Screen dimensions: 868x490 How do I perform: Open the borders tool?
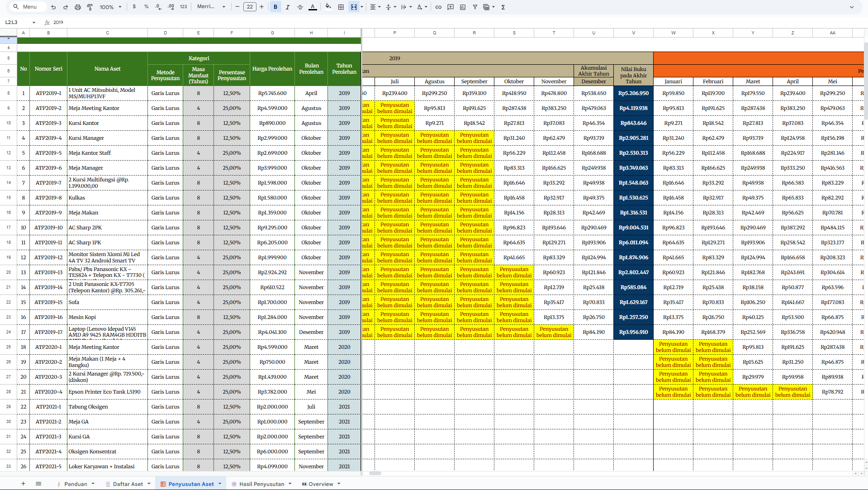341,7
